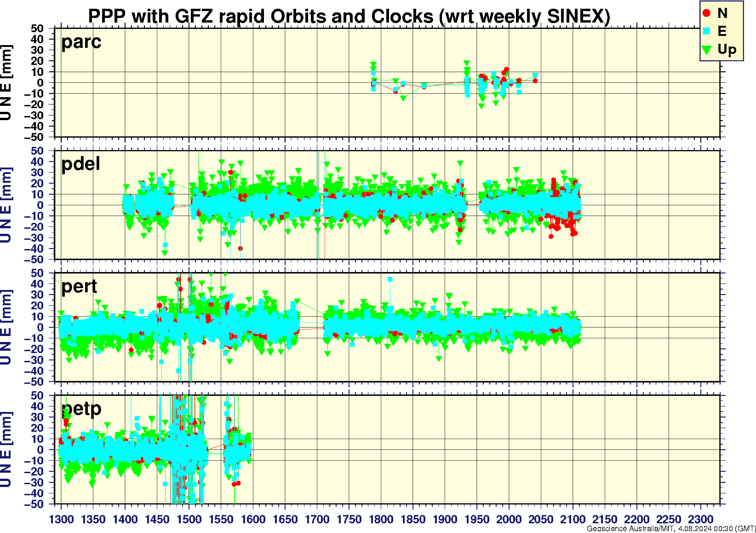The image size is (756, 533).
Task: Click the 2250 x-axis tick label
Action: (x=669, y=519)
